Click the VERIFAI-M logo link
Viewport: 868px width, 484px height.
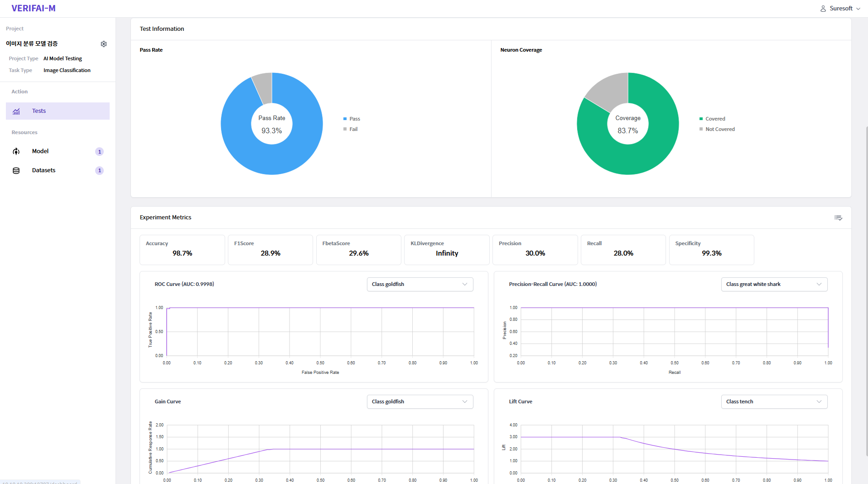click(x=34, y=8)
